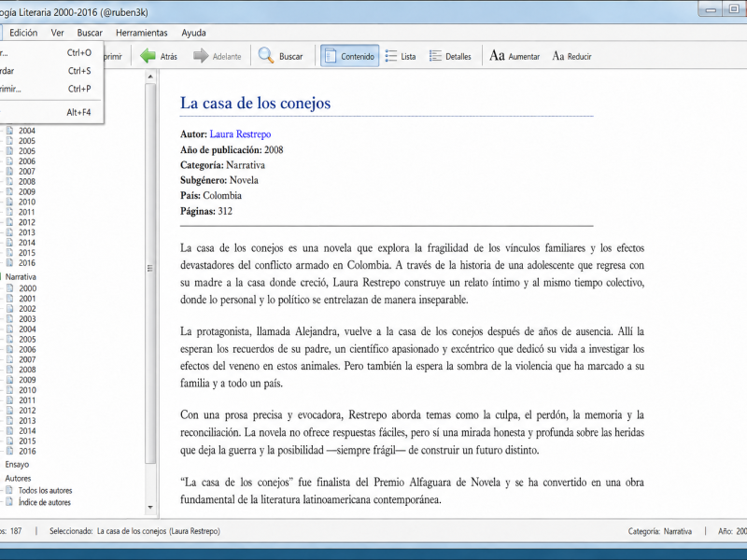Open the Ver menu
The image size is (747, 560).
[57, 33]
